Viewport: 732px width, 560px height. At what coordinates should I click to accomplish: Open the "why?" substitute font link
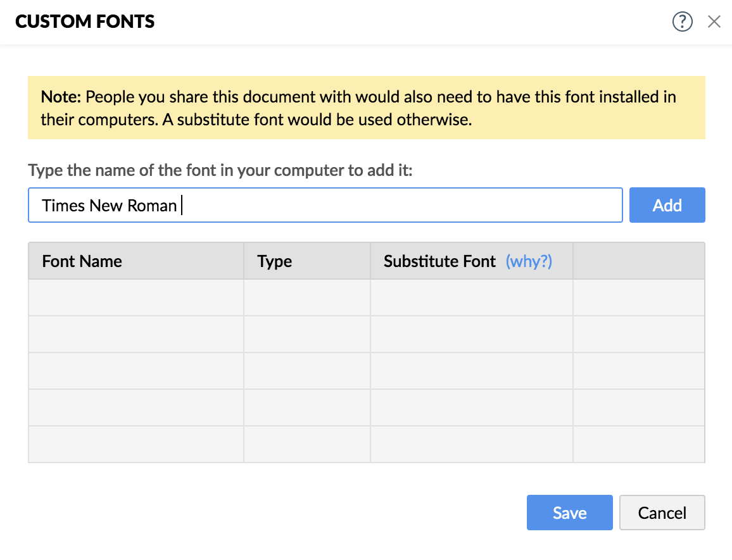(529, 261)
